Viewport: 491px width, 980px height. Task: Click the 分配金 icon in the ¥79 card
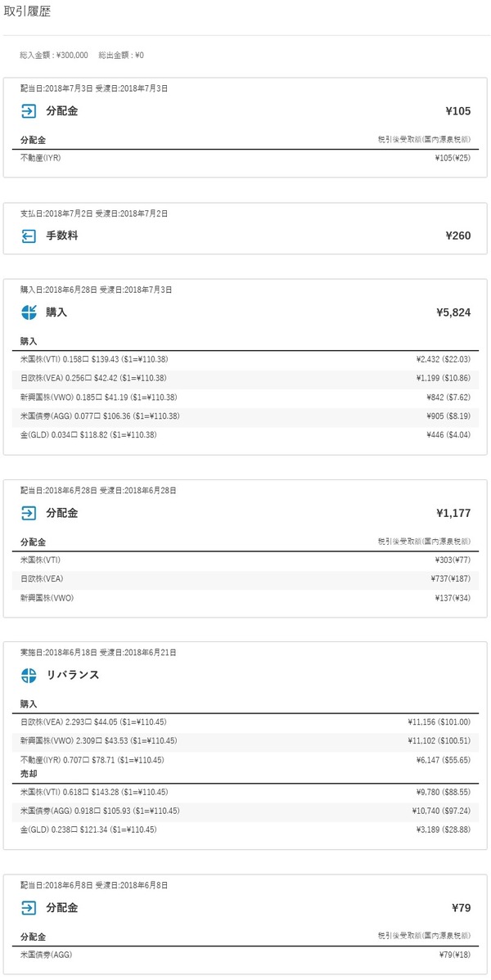pos(29,907)
